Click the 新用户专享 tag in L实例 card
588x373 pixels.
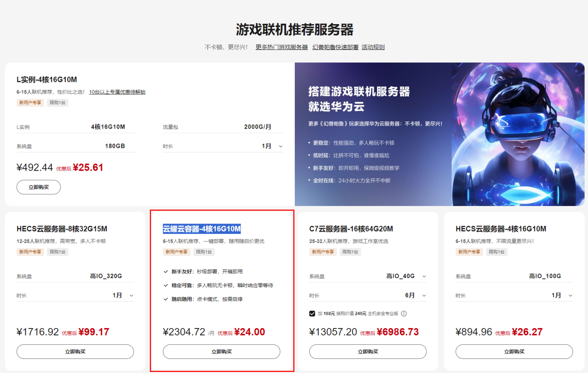[30, 103]
